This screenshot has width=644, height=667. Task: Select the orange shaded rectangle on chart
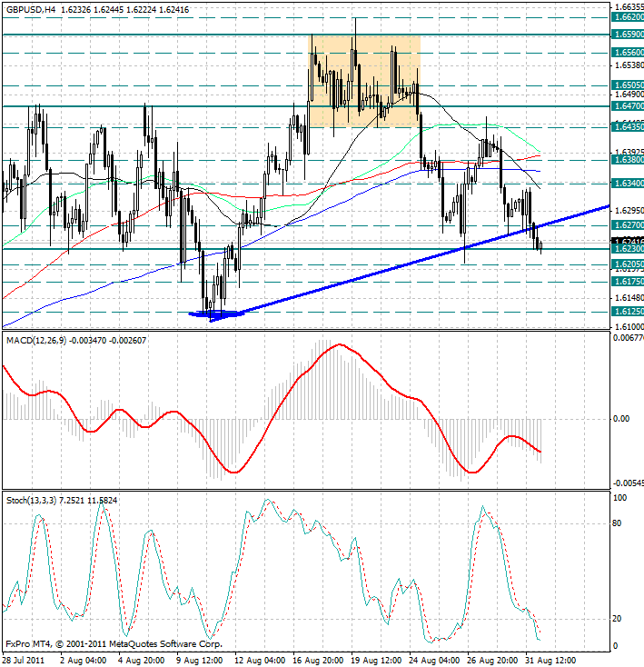364,81
